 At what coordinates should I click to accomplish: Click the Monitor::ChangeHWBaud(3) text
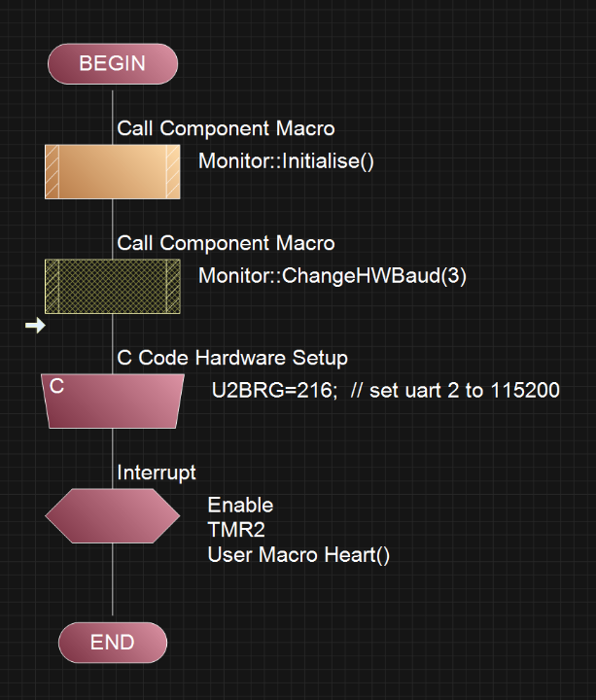333,275
